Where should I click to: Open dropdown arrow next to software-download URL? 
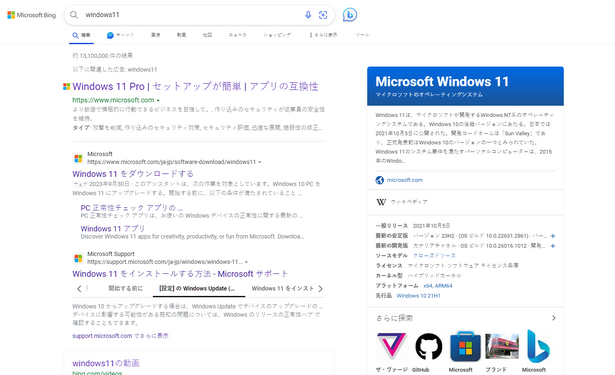point(260,162)
